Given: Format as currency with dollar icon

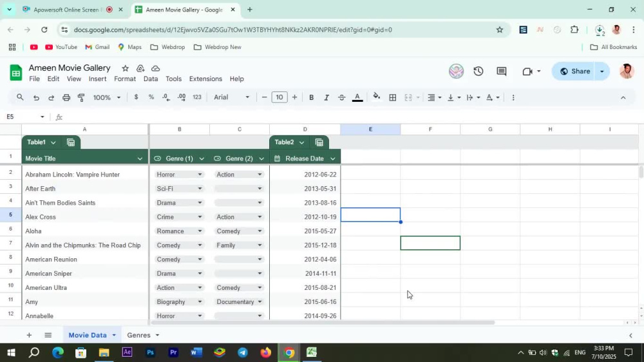Looking at the screenshot, I should coord(136,97).
